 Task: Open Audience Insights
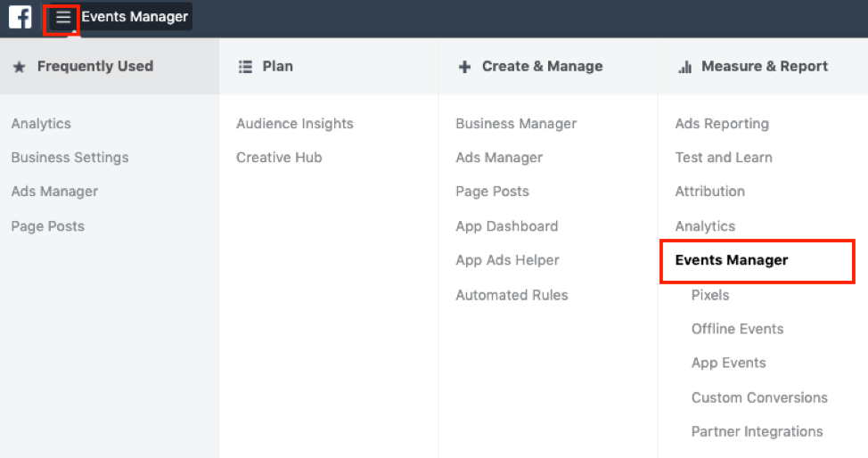(x=294, y=124)
